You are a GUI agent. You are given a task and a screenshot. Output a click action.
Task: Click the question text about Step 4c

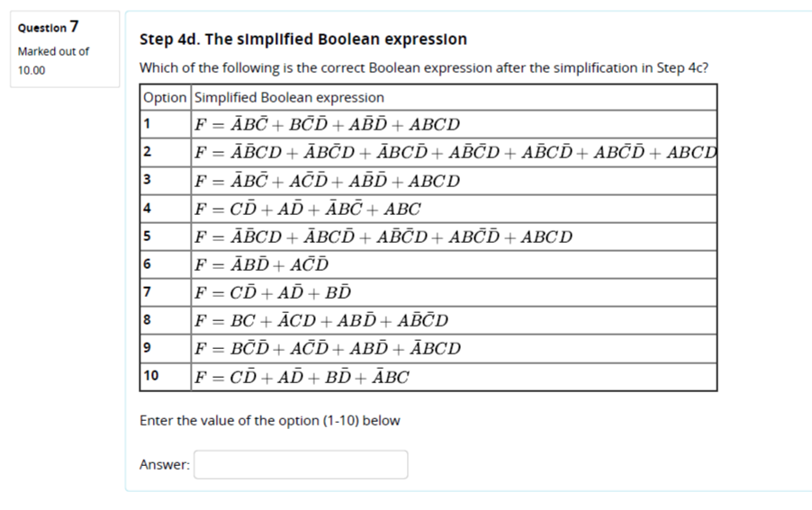point(424,67)
